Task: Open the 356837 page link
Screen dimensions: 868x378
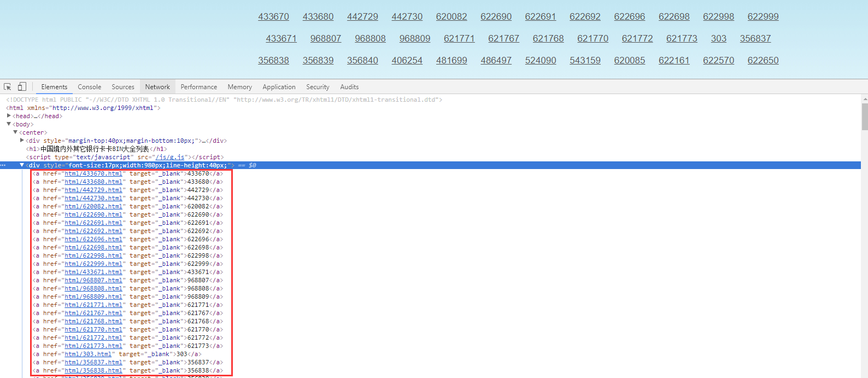Action: coord(755,39)
